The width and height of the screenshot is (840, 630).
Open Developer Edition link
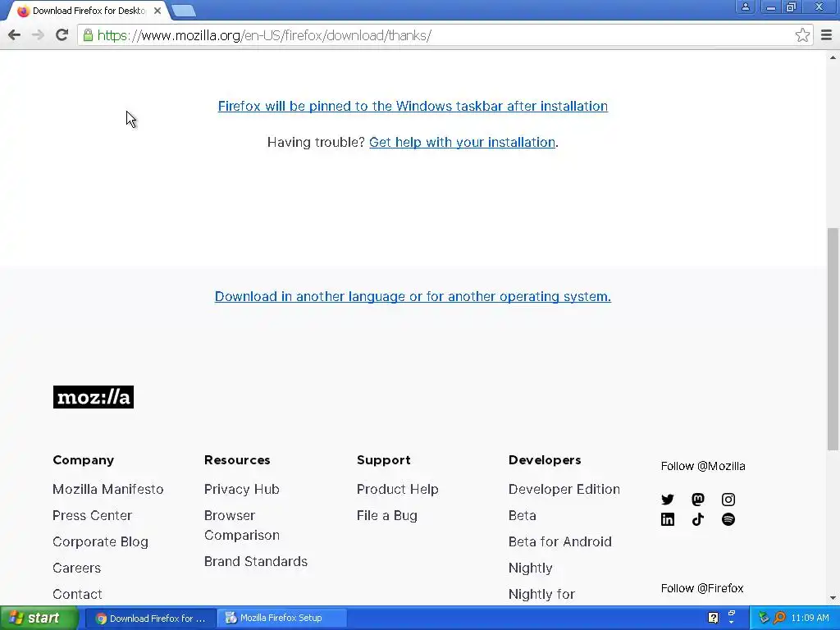564,489
